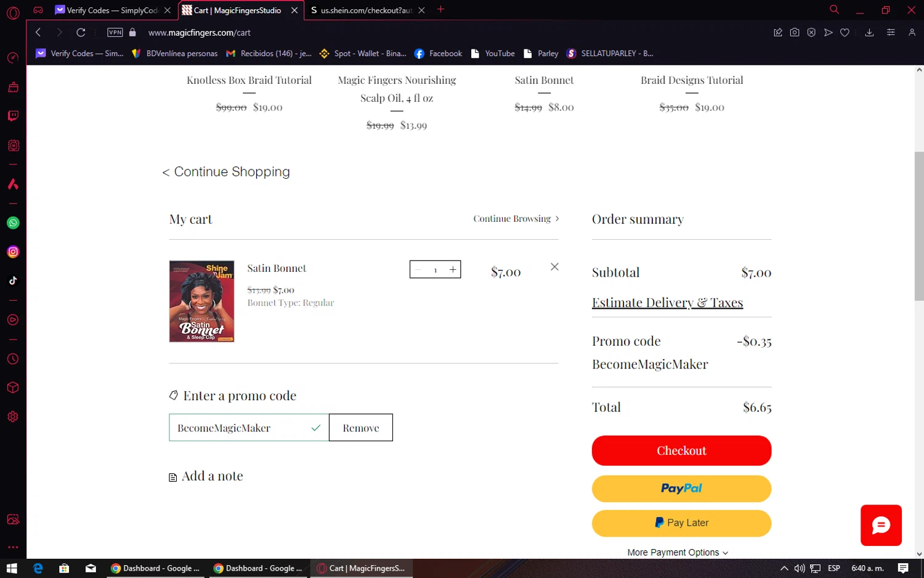Open Spot Wallet Binance bookmark

click(363, 54)
